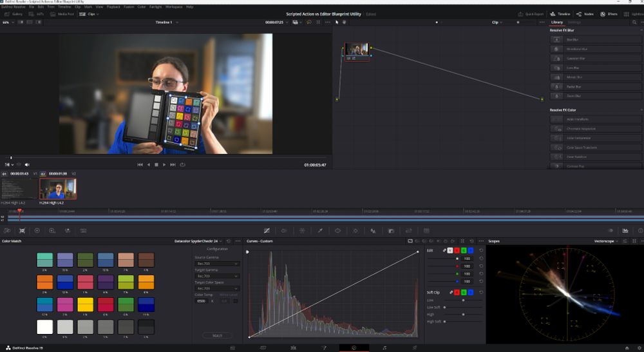
Task: Open the File menu
Action: [x=31, y=7]
